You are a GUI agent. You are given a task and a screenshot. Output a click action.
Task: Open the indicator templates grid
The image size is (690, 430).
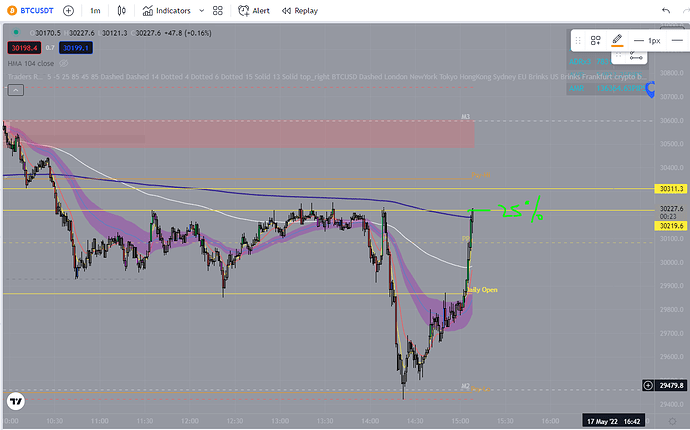[218, 11]
